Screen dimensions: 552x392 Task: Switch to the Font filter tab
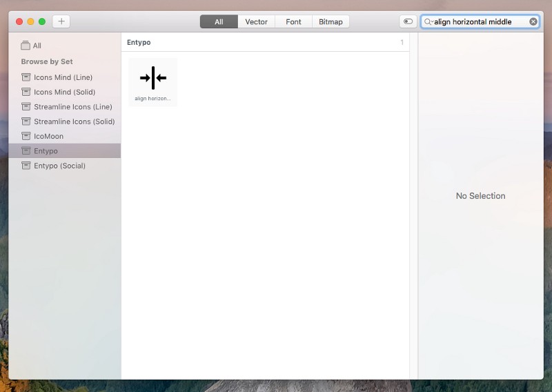click(x=294, y=21)
